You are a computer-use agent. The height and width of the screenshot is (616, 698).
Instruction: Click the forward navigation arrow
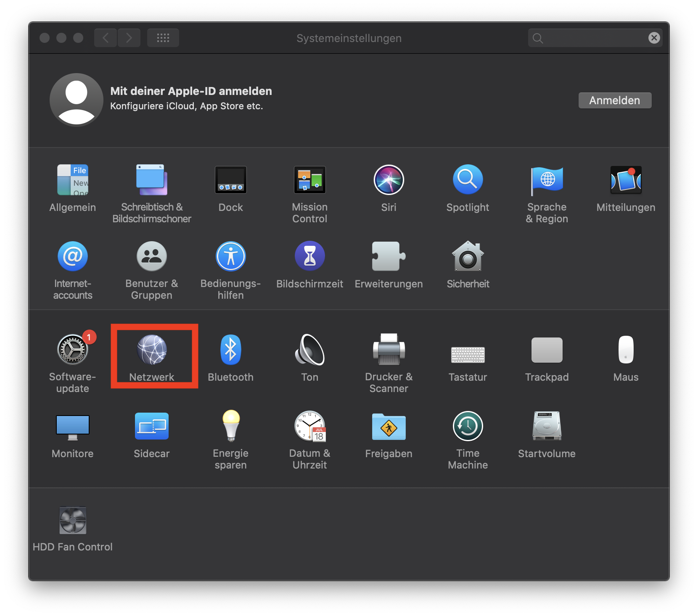pyautogui.click(x=129, y=38)
